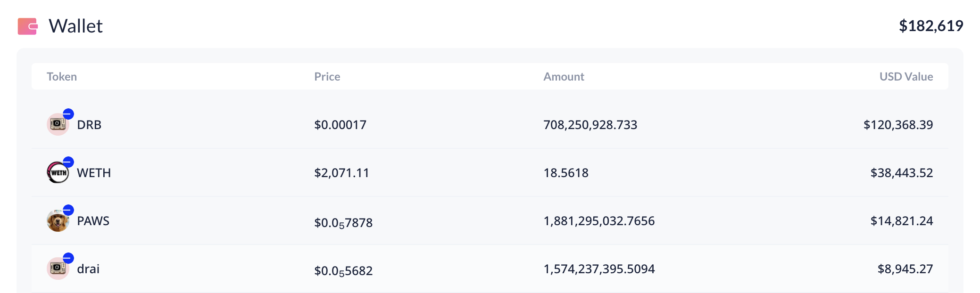Click the total wallet value $182,619
The height and width of the screenshot is (293, 980).
coord(930,26)
